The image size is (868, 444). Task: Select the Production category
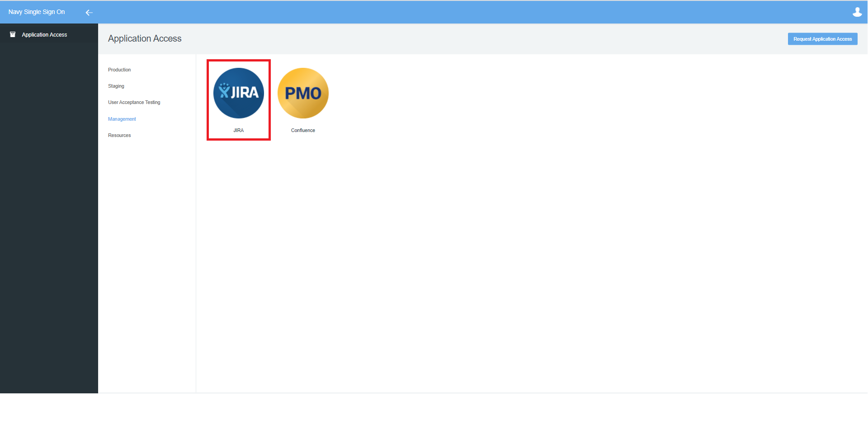pyautogui.click(x=119, y=70)
